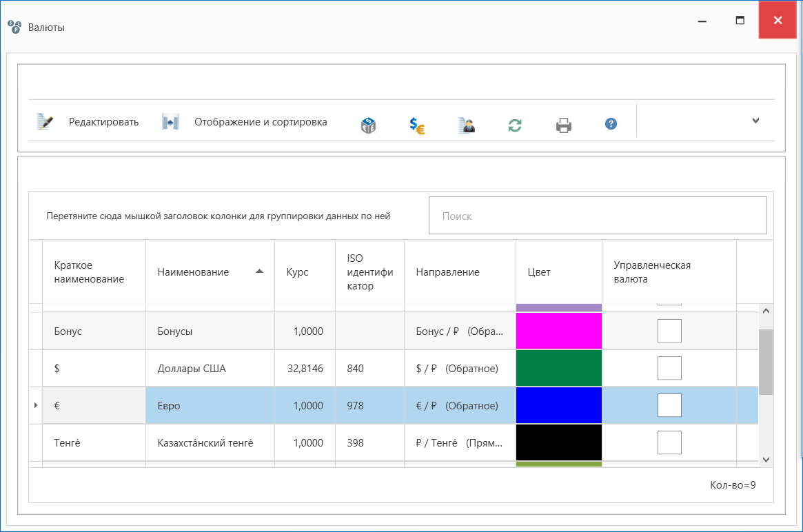Image resolution: width=803 pixels, height=532 pixels.
Task: Click the row indicator arrow beside €
Action: point(36,405)
